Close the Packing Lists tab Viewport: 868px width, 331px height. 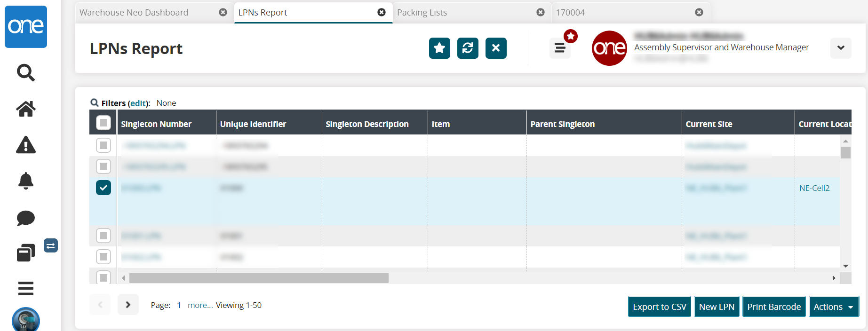point(541,12)
